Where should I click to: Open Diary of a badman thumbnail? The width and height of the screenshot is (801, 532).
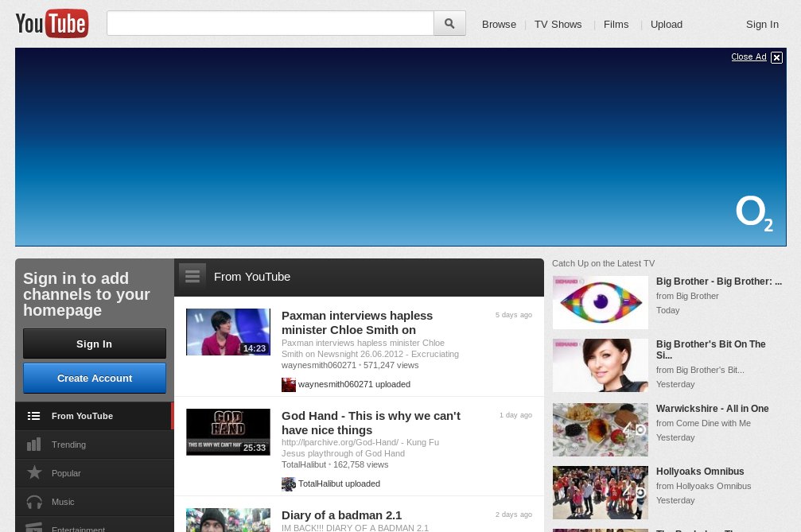pos(227,520)
